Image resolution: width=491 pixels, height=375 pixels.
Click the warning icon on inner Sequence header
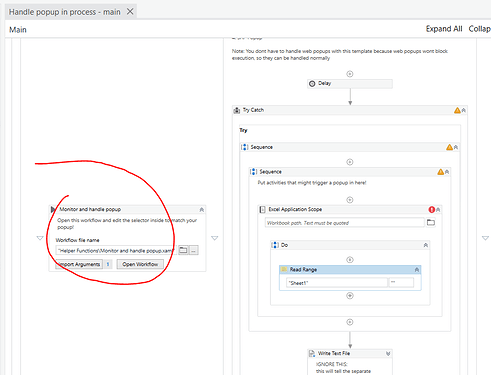point(441,172)
